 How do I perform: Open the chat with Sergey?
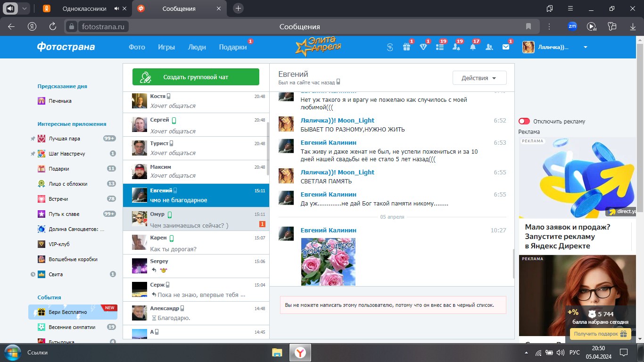(196, 266)
